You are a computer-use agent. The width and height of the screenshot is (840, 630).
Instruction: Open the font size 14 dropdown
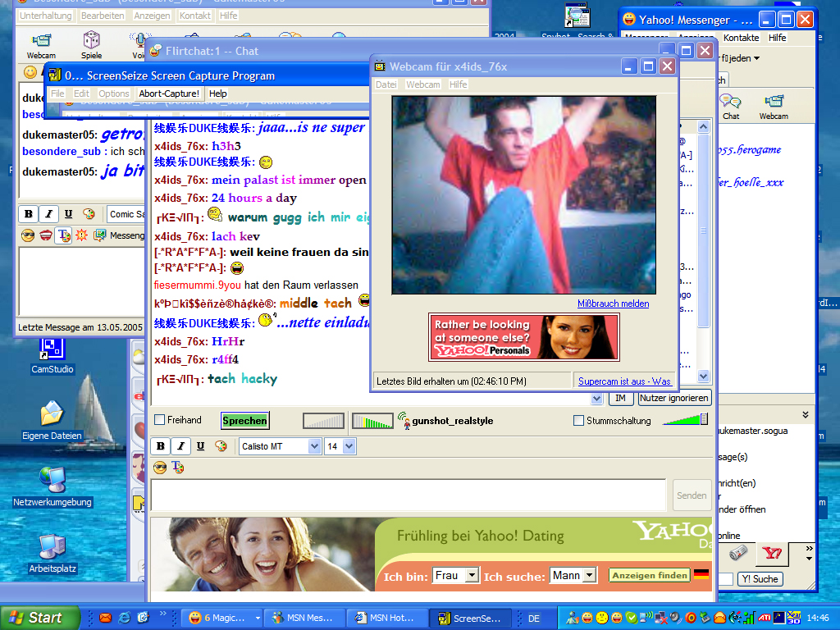pyautogui.click(x=349, y=446)
